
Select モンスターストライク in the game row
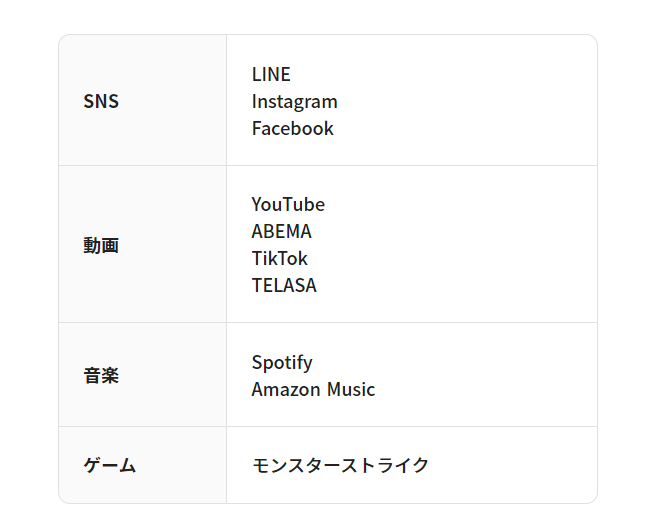coord(340,465)
